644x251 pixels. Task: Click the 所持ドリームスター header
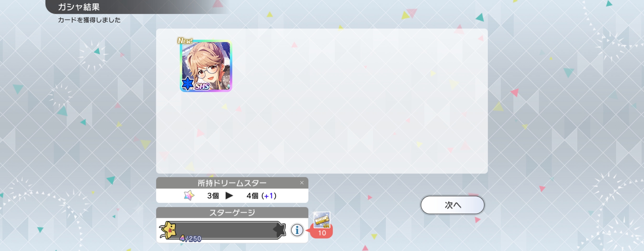[x=232, y=183]
